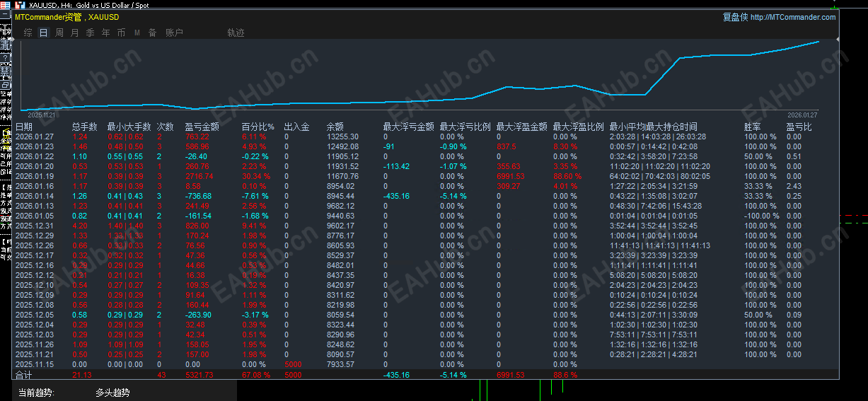Click holding time 64:02:02 | 70:42:03 | 80:02:05
The image size is (868, 401).
tap(659, 176)
